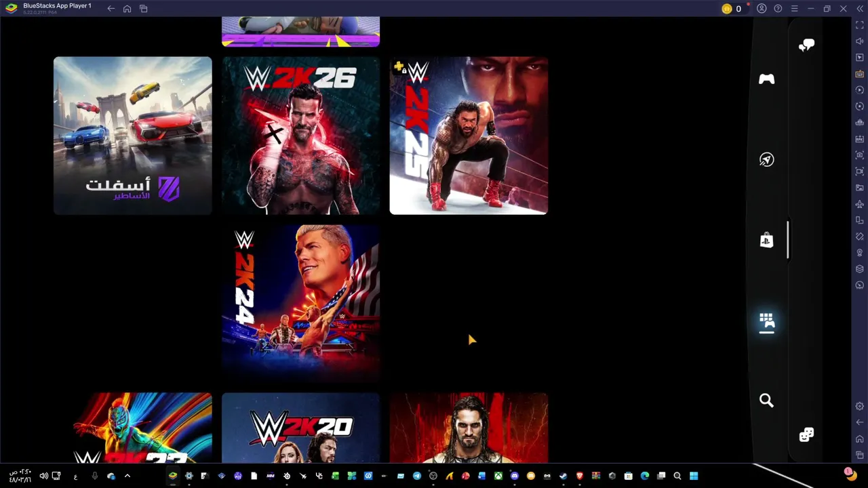This screenshot has height=488, width=868.
Task: Open the taskbar date and time clock
Action: click(20, 476)
